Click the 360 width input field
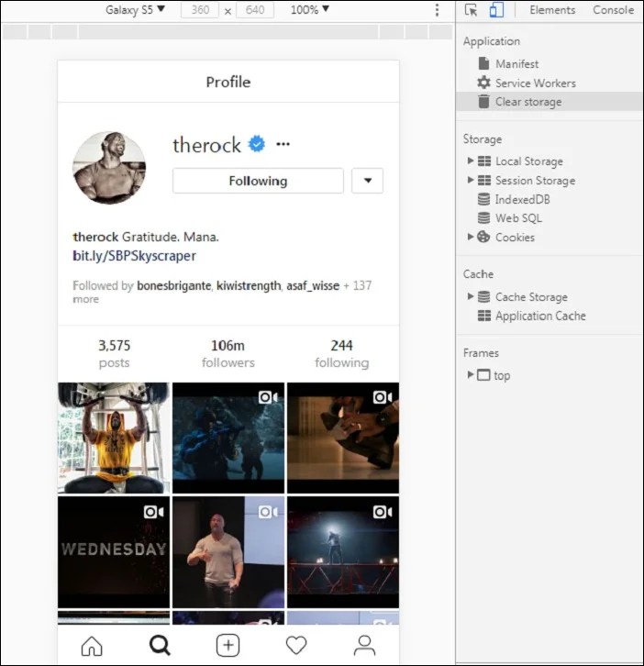 [x=200, y=10]
